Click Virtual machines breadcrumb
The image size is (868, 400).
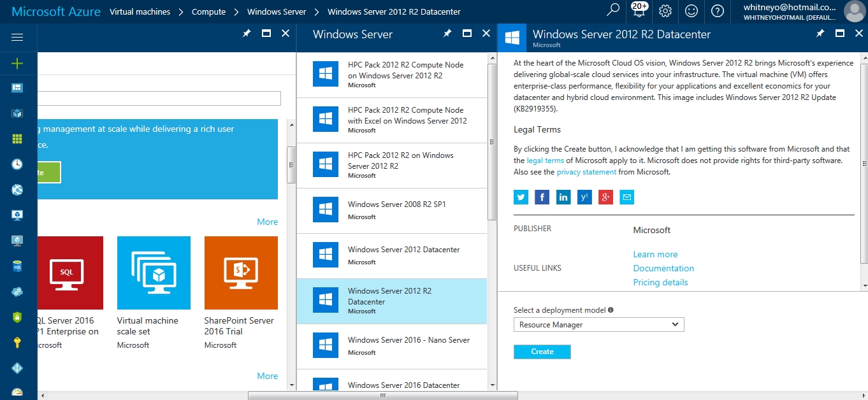[140, 11]
